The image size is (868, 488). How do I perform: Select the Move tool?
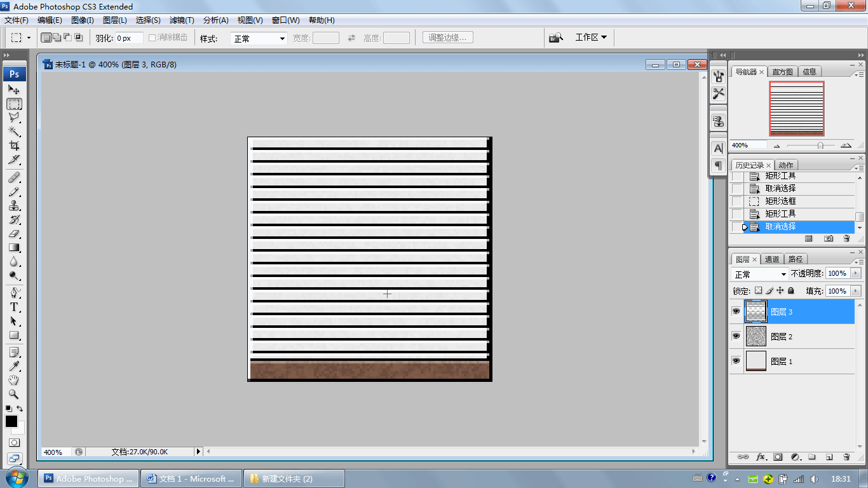(14, 90)
